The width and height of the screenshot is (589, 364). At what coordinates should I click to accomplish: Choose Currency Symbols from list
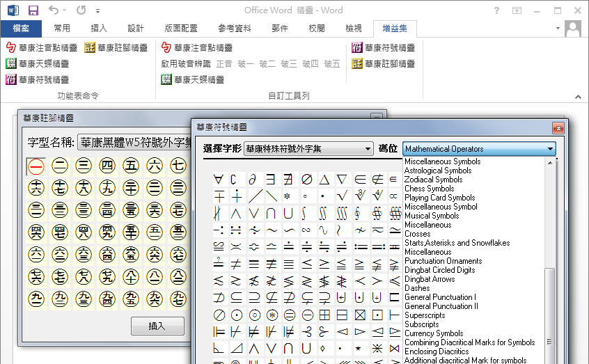pyautogui.click(x=434, y=333)
